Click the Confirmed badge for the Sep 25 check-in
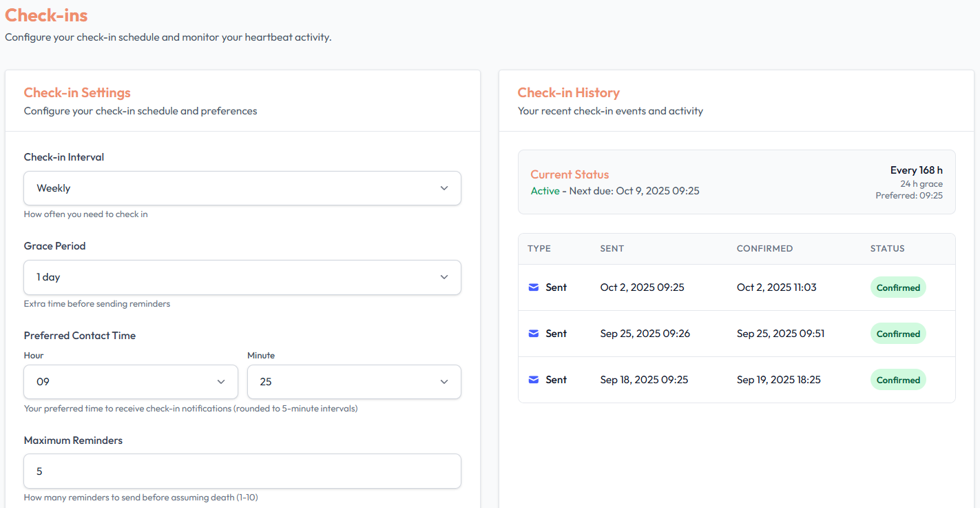Viewport: 980px width, 508px height. pos(898,334)
